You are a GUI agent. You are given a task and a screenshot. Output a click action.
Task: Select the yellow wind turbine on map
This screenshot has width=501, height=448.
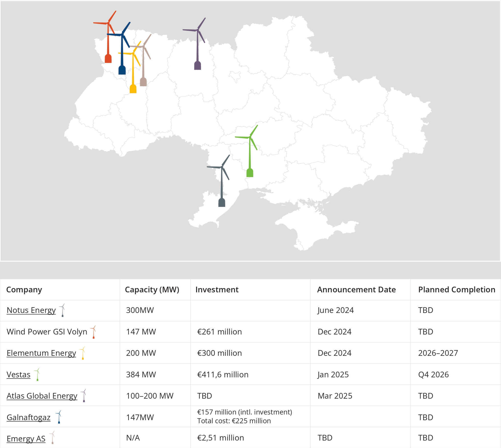tap(133, 88)
